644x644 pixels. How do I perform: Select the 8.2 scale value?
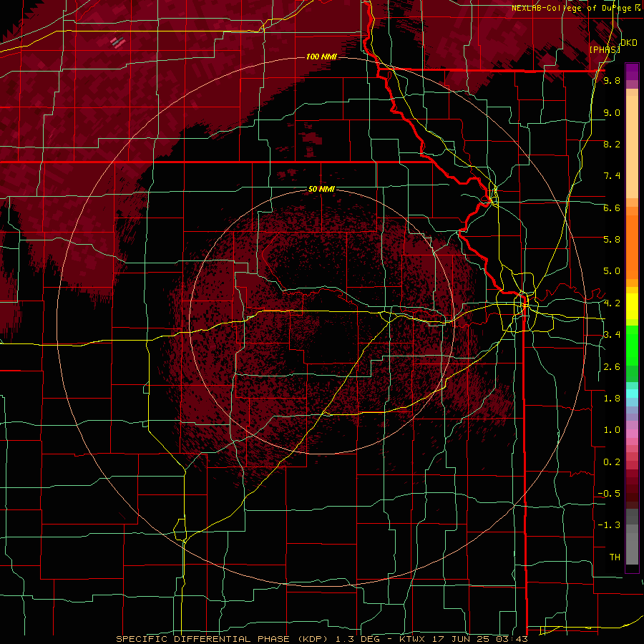[x=612, y=144]
